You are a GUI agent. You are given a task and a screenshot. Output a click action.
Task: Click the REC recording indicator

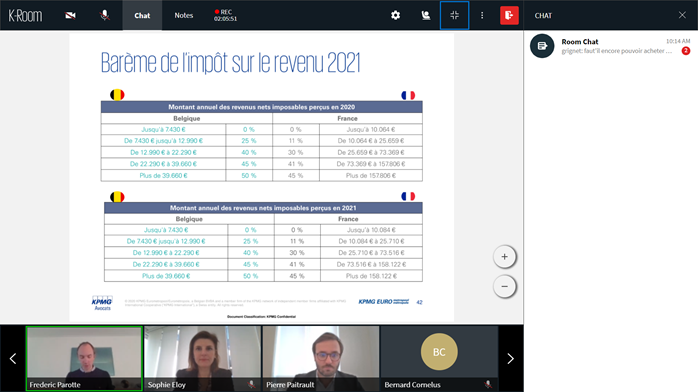tap(225, 16)
